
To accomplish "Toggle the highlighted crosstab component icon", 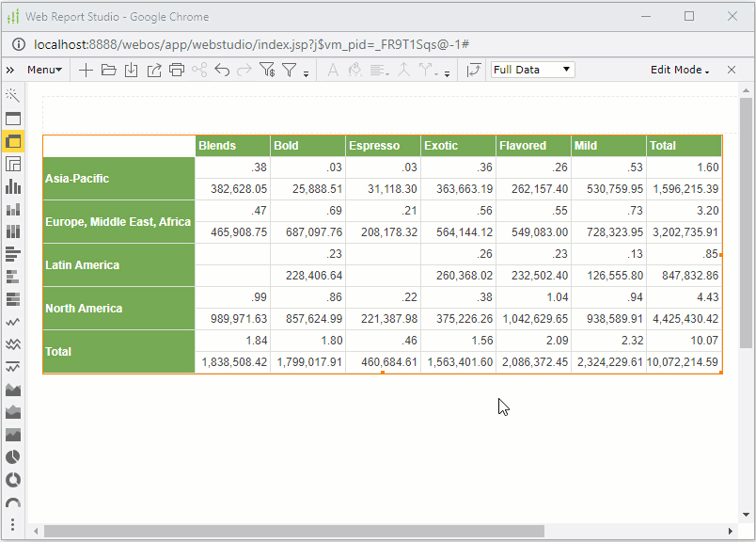I will coord(13,141).
